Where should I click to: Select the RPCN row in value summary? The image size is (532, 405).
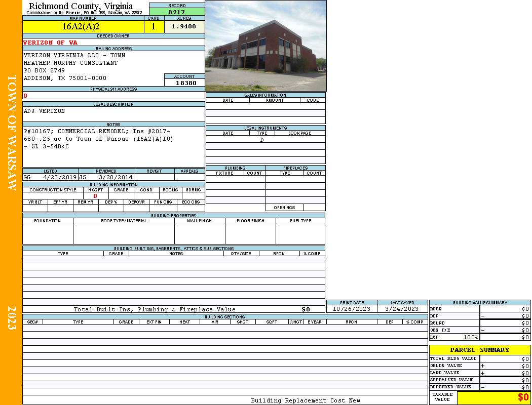(x=480, y=309)
